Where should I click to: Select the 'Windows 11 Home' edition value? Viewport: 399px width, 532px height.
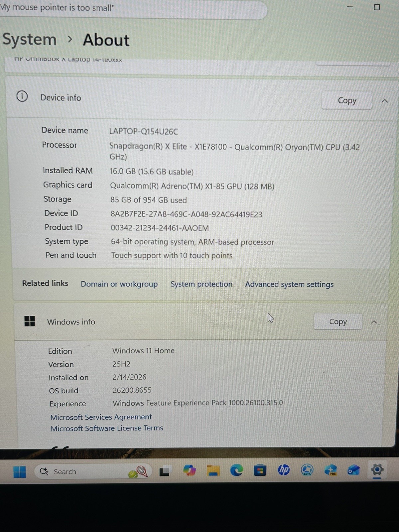(x=143, y=350)
